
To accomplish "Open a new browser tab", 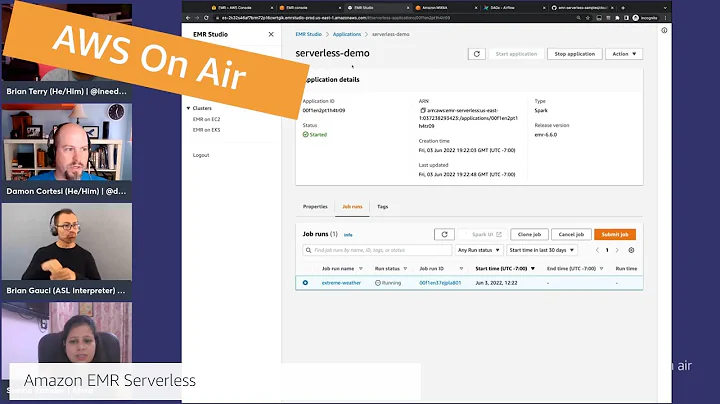I will (x=623, y=8).
